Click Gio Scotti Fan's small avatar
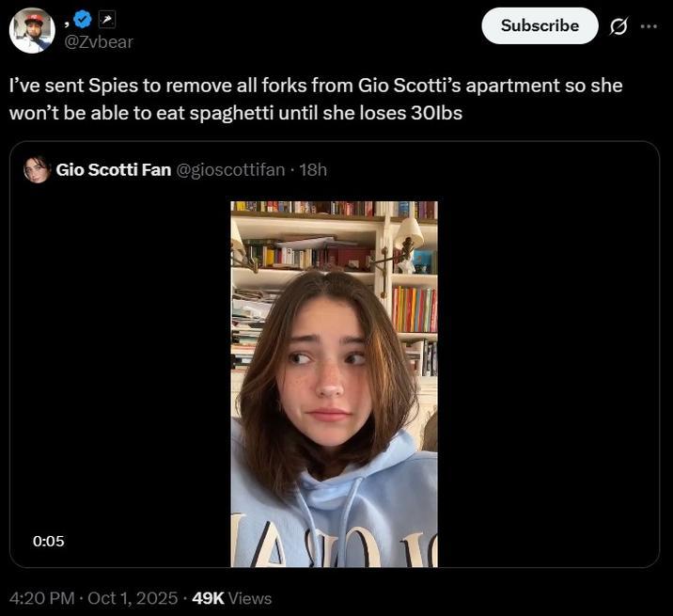This screenshot has width=673, height=616. click(37, 170)
